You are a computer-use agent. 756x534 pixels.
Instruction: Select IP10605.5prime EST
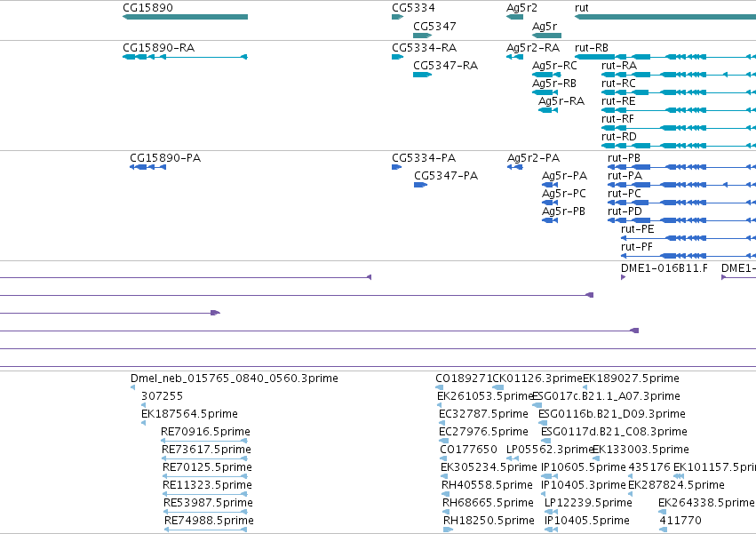[x=549, y=476]
